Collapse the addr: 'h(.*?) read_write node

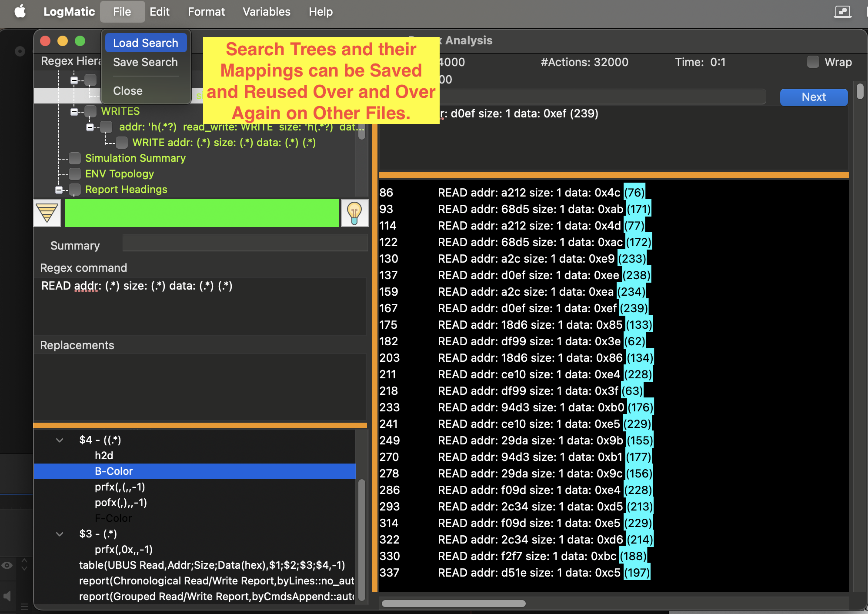90,127
